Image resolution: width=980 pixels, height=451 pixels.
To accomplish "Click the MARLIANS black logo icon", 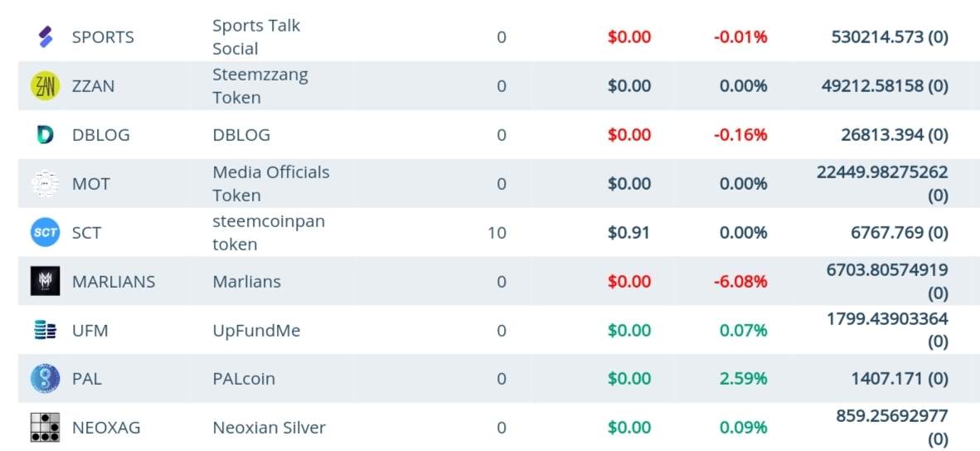I will tap(45, 281).
